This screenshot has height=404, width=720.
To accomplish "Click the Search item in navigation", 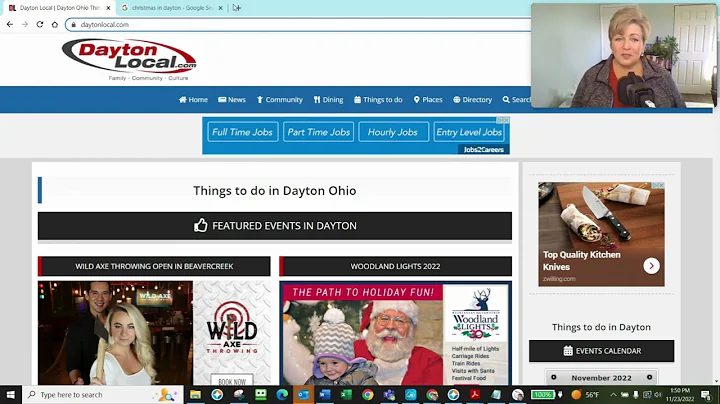I will (517, 100).
